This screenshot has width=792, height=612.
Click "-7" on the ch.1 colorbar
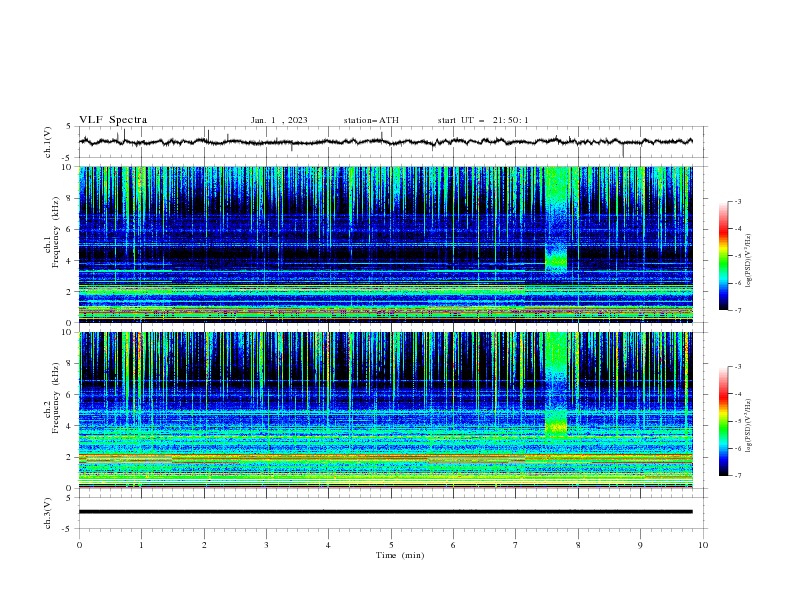[x=738, y=310]
